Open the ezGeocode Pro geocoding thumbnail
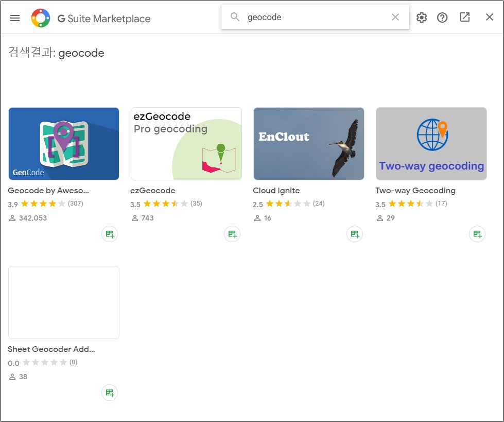 click(x=186, y=144)
